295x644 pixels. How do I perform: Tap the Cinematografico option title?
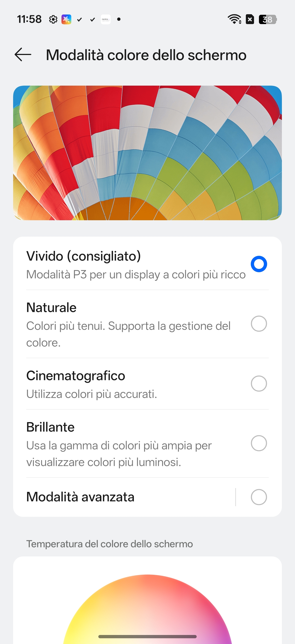pos(76,376)
